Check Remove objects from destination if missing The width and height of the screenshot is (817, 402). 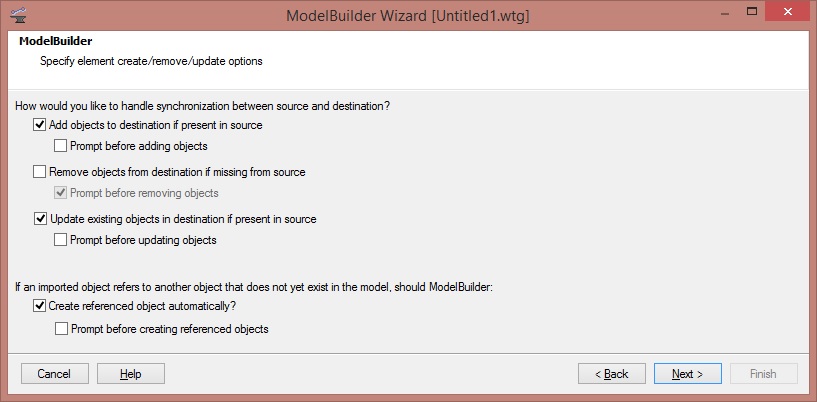40,172
